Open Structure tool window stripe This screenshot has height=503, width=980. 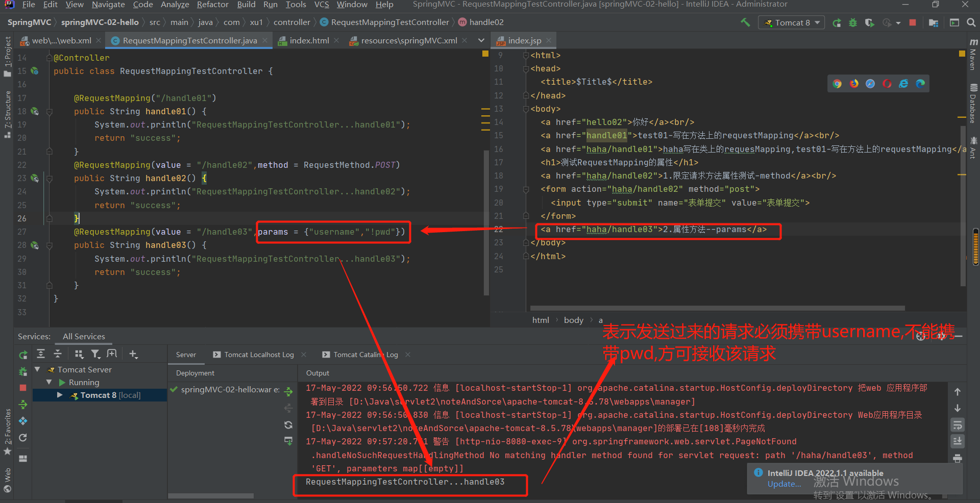click(7, 114)
